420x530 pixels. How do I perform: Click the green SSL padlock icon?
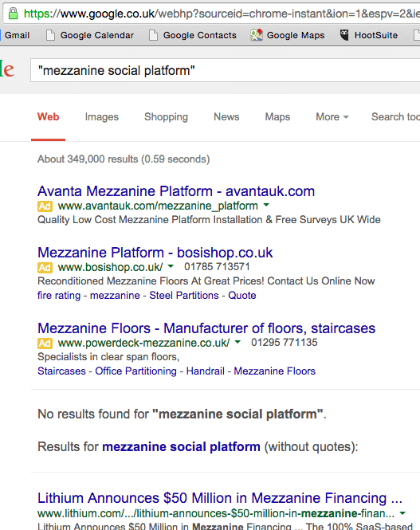pos(13,14)
